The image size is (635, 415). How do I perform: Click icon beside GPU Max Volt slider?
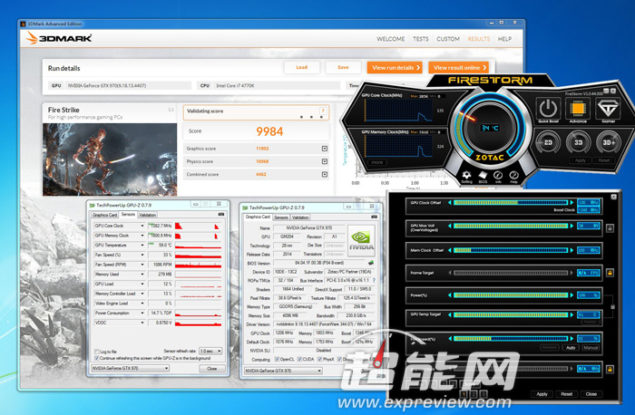click(610, 228)
